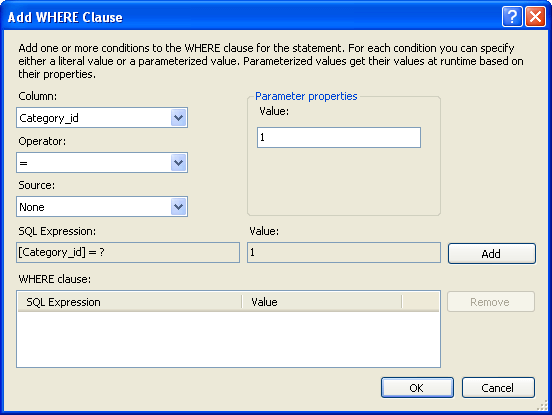This screenshot has height=415, width=552.
Task: Click the Cancel button
Action: (498, 388)
